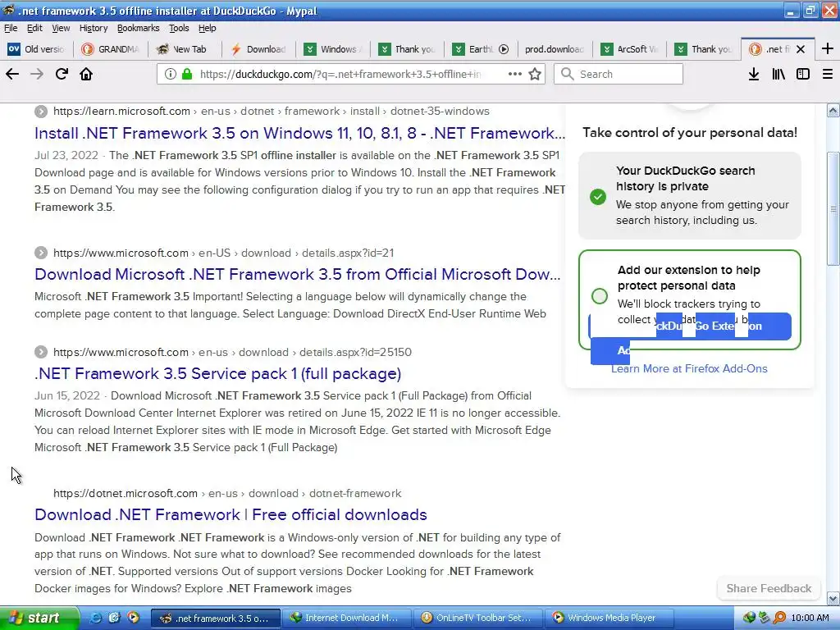Click the empty circle for Add our extension
The width and height of the screenshot is (840, 630).
pyautogui.click(x=600, y=295)
